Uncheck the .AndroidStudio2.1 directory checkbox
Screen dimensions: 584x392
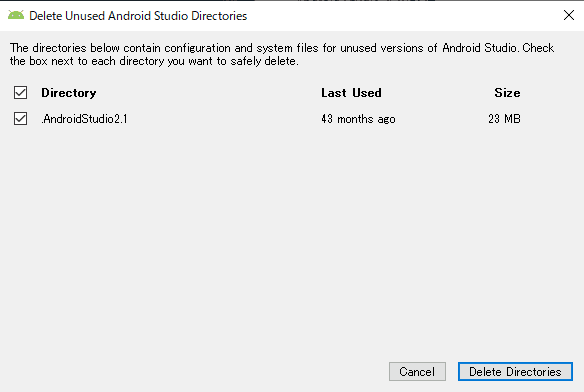pyautogui.click(x=20, y=118)
